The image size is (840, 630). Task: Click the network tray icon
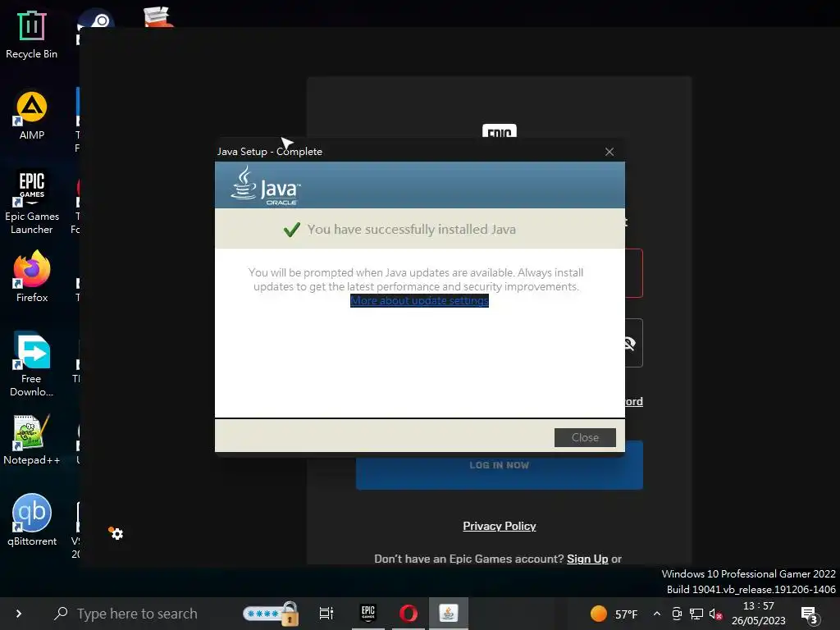click(696, 614)
